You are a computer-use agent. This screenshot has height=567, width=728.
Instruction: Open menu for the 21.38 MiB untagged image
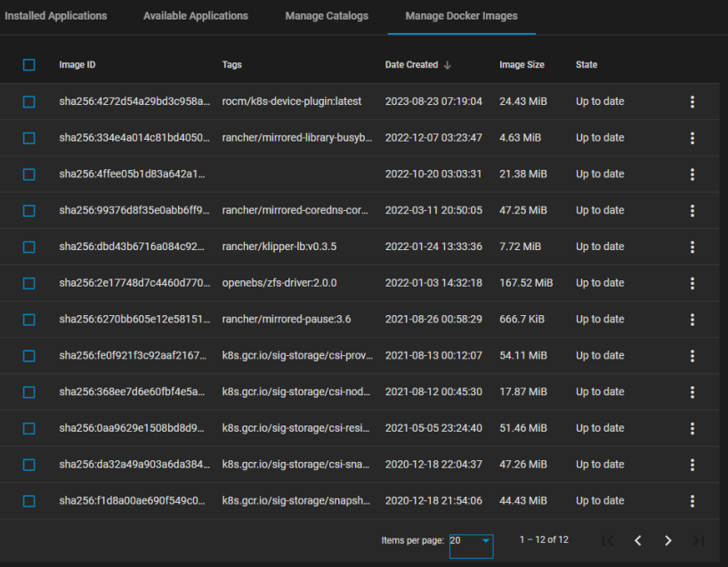[692, 174]
